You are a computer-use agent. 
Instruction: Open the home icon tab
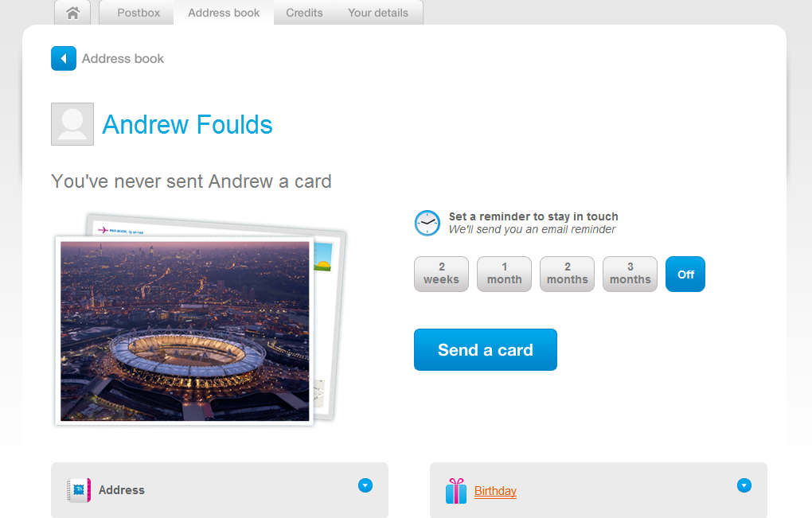[72, 13]
